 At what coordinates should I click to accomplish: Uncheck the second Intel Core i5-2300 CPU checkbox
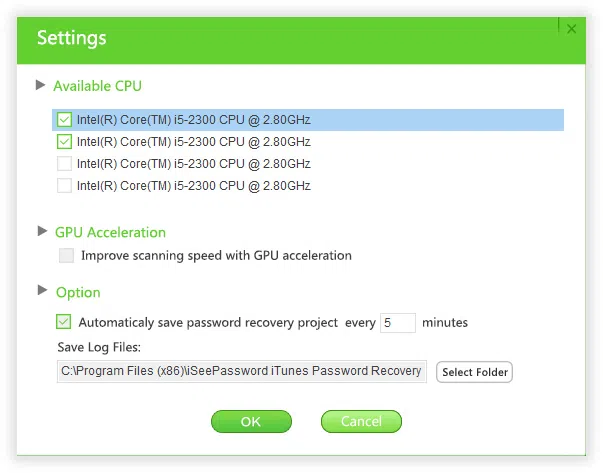point(65,142)
